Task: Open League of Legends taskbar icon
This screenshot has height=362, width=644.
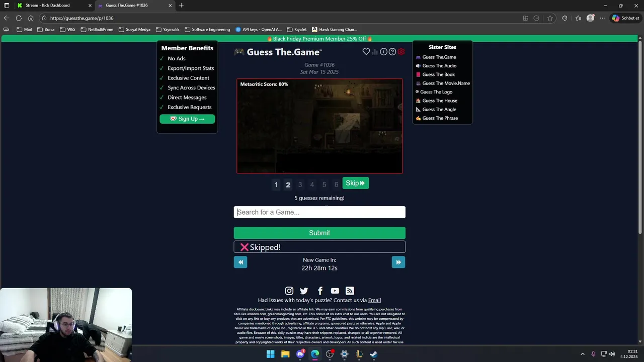Action: [359, 354]
